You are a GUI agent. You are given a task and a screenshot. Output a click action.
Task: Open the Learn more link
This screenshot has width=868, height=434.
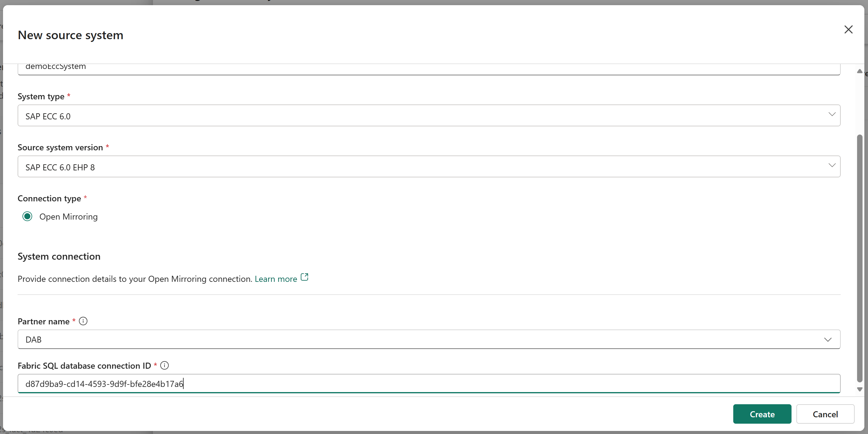tap(276, 279)
